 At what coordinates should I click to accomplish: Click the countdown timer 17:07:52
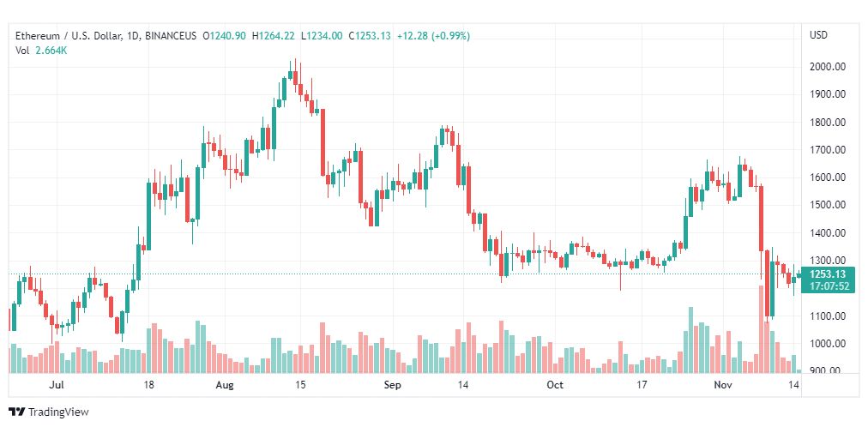click(x=829, y=286)
